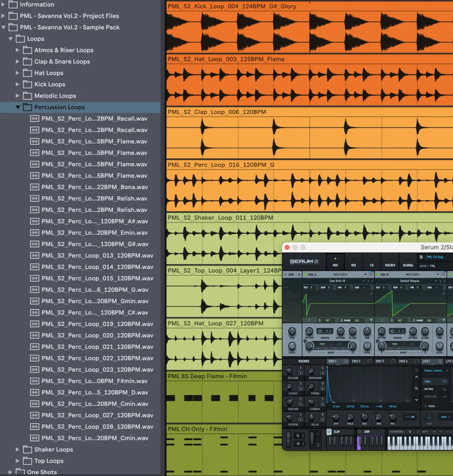Click LFO 1 modulation source count badge
This screenshot has width=453, height=476.
[440, 361]
